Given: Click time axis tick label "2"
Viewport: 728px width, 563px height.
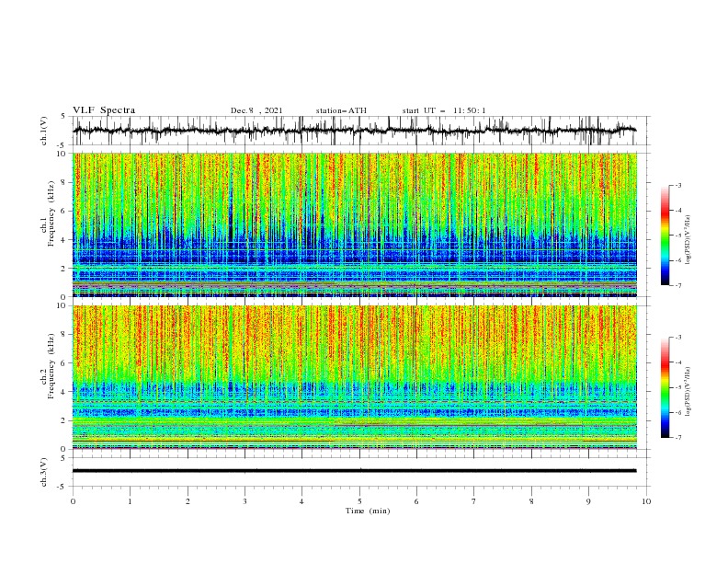Looking at the screenshot, I should point(188,501).
